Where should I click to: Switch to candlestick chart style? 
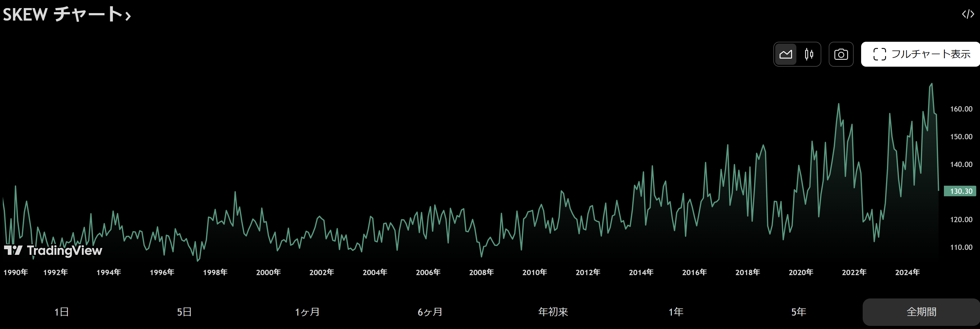click(x=809, y=55)
